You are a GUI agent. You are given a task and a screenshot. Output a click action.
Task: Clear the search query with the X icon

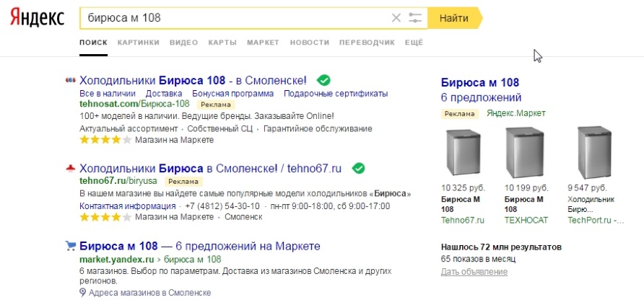(x=396, y=18)
